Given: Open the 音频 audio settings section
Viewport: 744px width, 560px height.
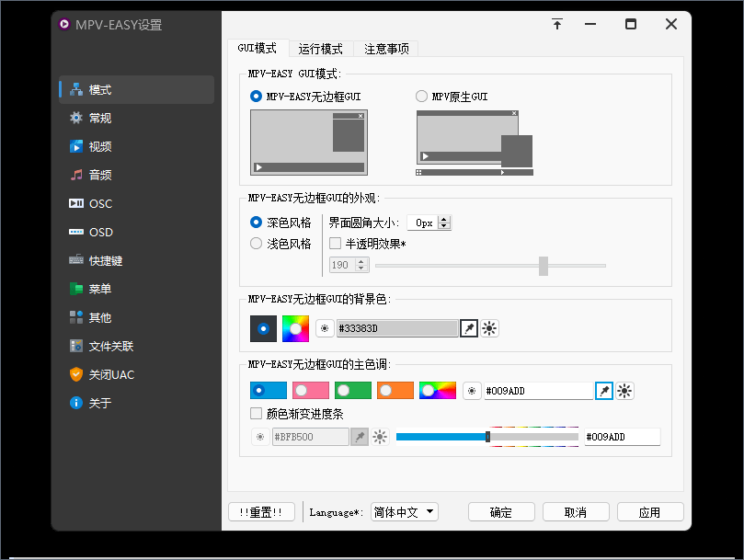Looking at the screenshot, I should point(100,175).
